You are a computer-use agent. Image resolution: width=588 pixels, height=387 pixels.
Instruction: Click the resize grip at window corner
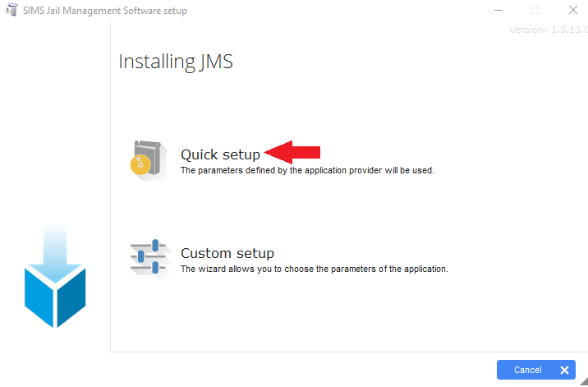584,381
